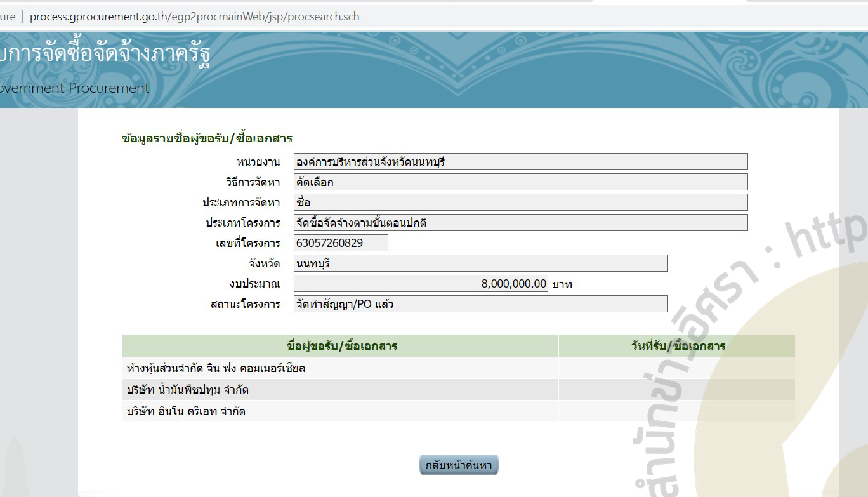Image resolution: width=868 pixels, height=497 pixels.
Task: Click the ชื่อผู้ขอรับ/ซื้อเอกสาร column header
Action: click(340, 346)
